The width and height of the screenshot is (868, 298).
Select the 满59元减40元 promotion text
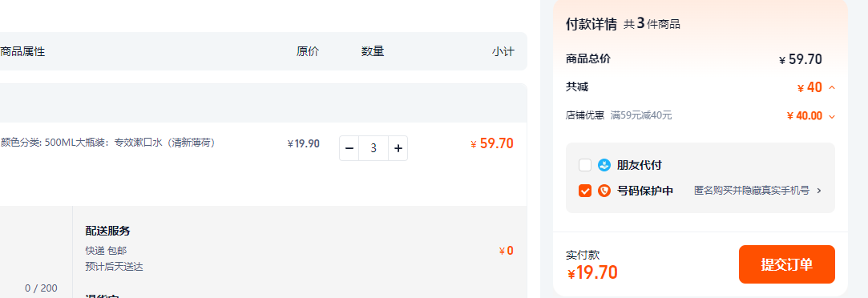click(641, 115)
